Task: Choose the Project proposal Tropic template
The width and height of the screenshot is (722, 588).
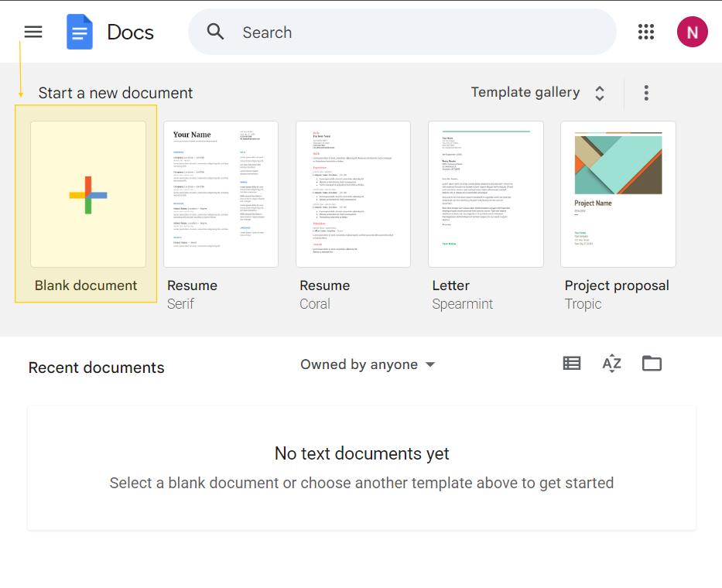Action: click(x=618, y=194)
